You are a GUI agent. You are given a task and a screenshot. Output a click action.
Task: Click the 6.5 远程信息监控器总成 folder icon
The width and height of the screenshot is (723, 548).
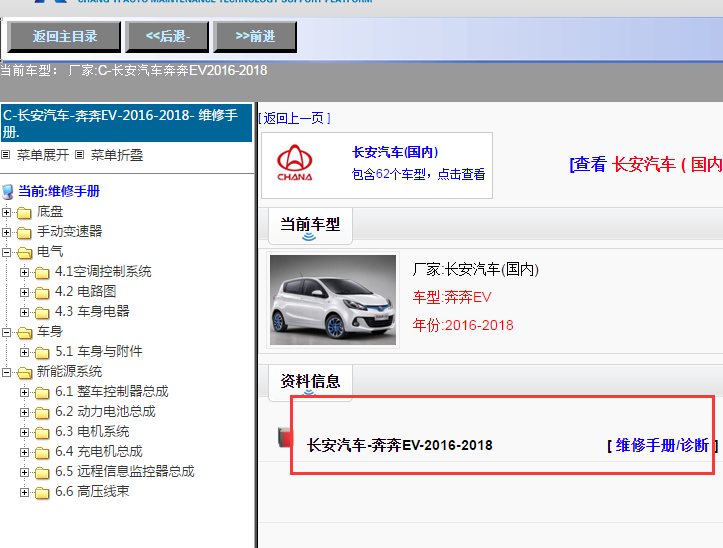coord(42,472)
